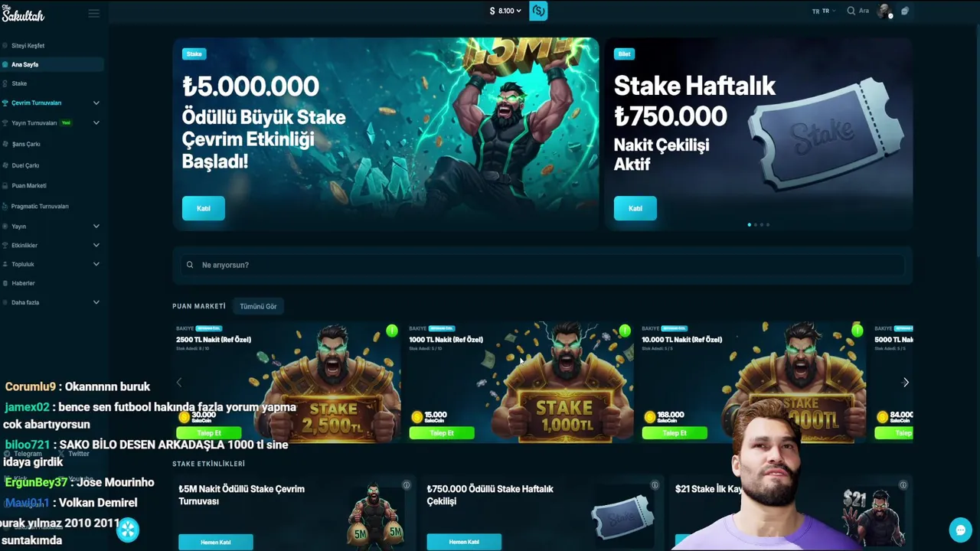Click next arrow in Puan Marketi carousel
Image resolution: width=980 pixels, height=551 pixels.
point(906,383)
